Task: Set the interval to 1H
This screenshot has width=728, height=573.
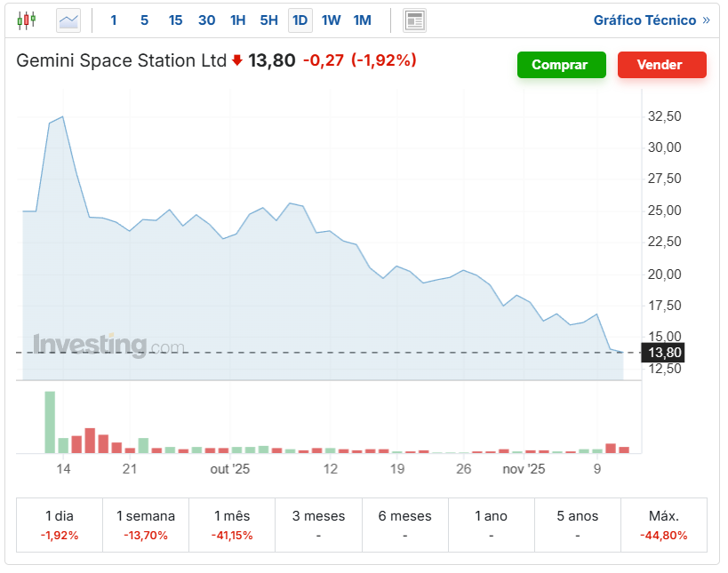Action: point(237,20)
